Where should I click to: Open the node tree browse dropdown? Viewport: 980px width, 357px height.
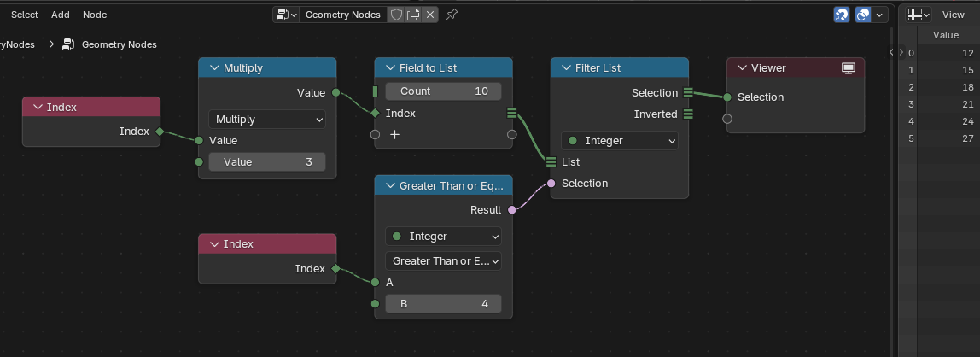(x=286, y=15)
